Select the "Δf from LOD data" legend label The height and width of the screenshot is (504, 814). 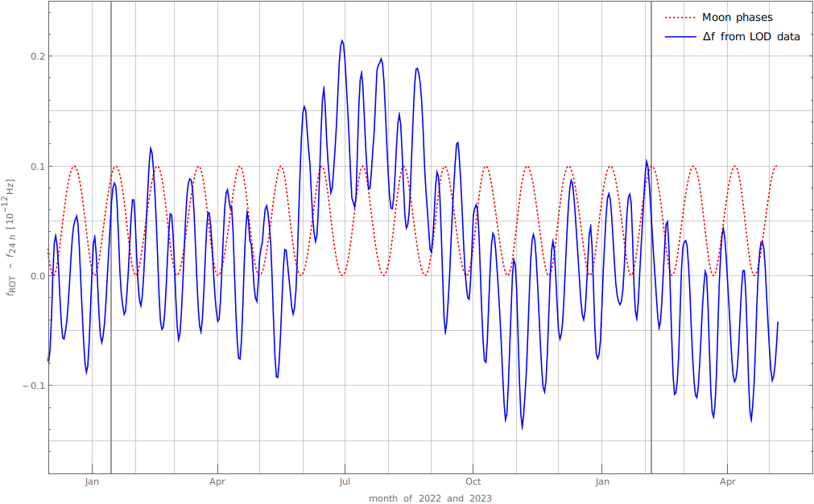[750, 37]
